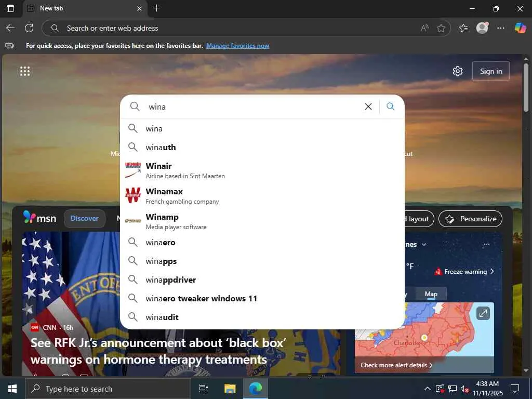Image resolution: width=532 pixels, height=399 pixels.
Task: Click the Windows taskbar search box
Action: coord(108,389)
